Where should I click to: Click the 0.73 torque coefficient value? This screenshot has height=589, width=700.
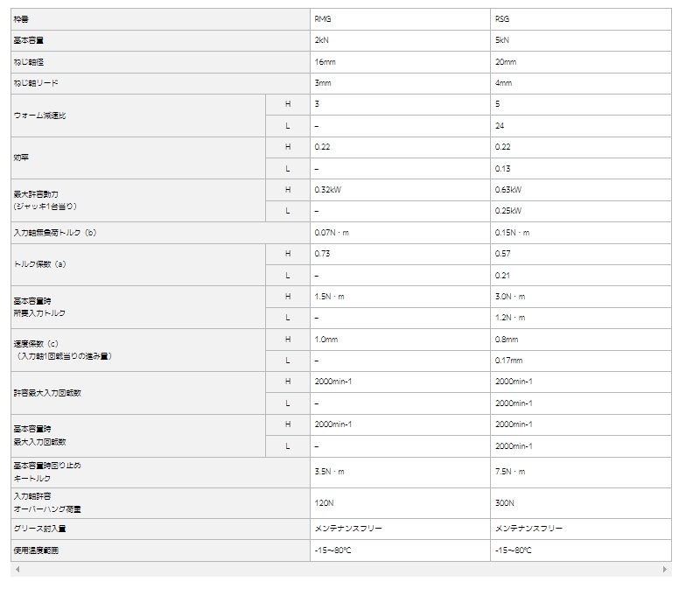pyautogui.click(x=321, y=253)
